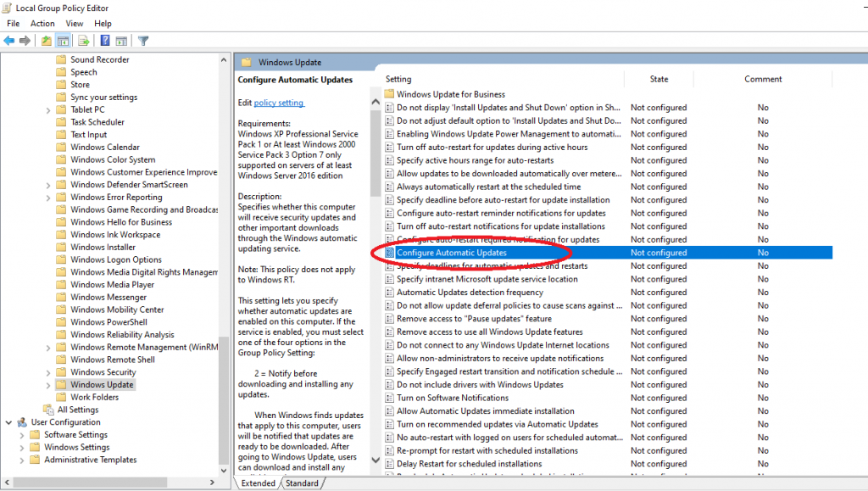Click the Windows PowerShell folder icon
868x491 pixels.
point(61,321)
